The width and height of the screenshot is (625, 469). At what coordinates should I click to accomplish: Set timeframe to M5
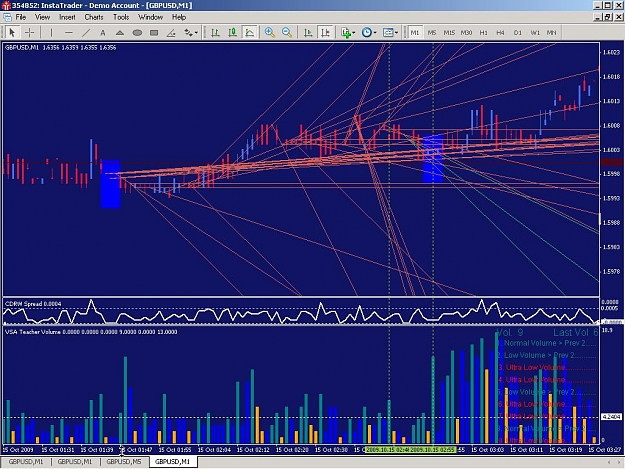tap(432, 33)
